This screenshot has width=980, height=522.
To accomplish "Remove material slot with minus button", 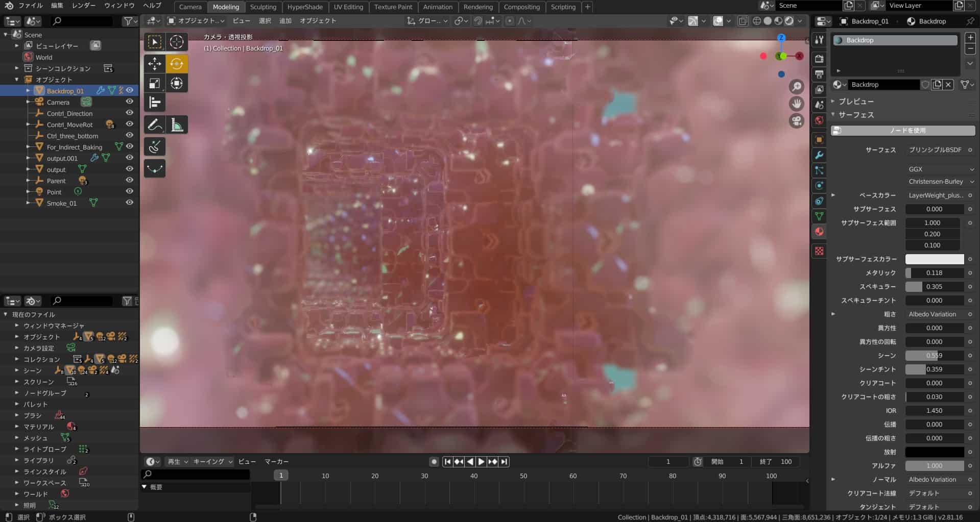I will 970,49.
